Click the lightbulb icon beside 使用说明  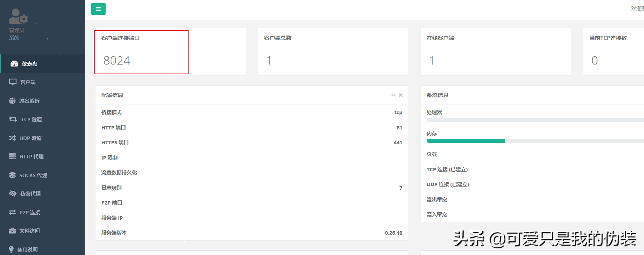(11, 250)
